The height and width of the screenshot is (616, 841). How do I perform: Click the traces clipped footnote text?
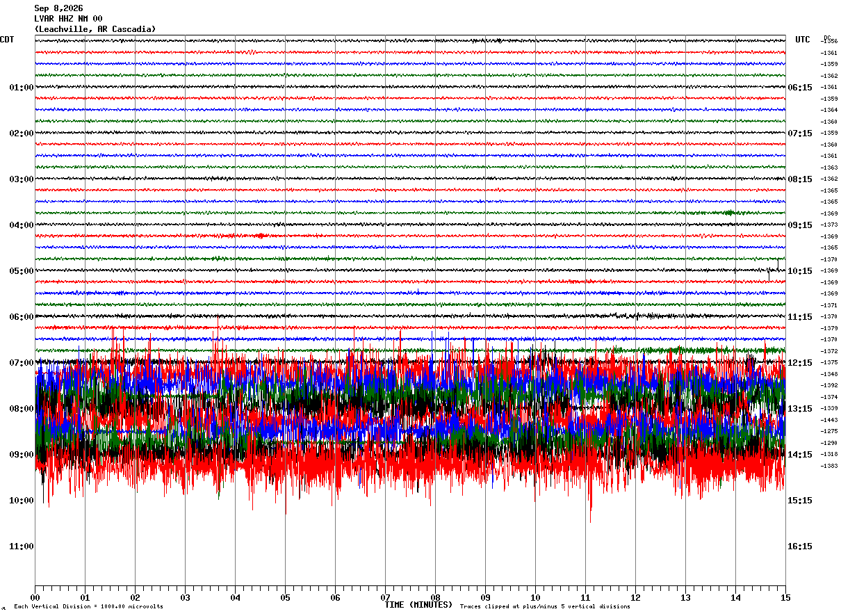[x=545, y=606]
